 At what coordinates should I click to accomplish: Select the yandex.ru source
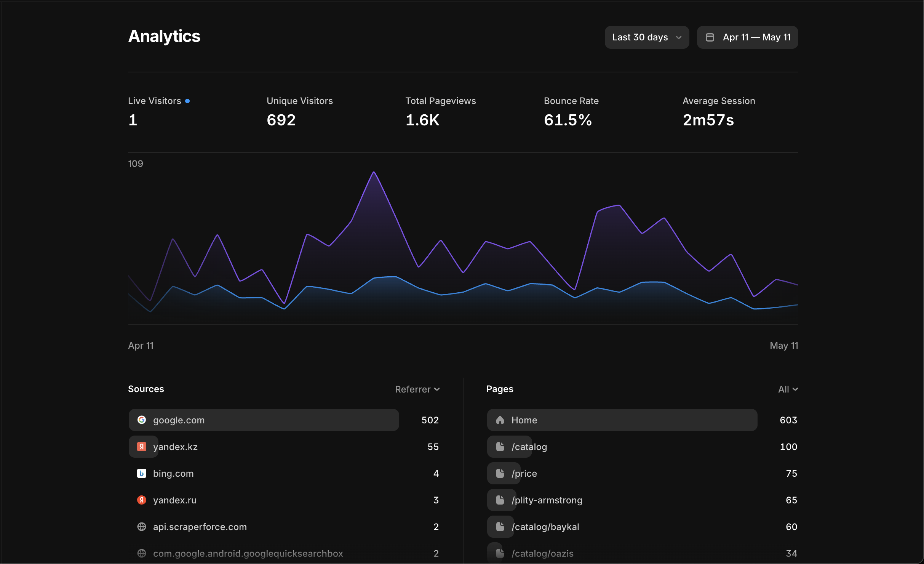click(x=284, y=500)
